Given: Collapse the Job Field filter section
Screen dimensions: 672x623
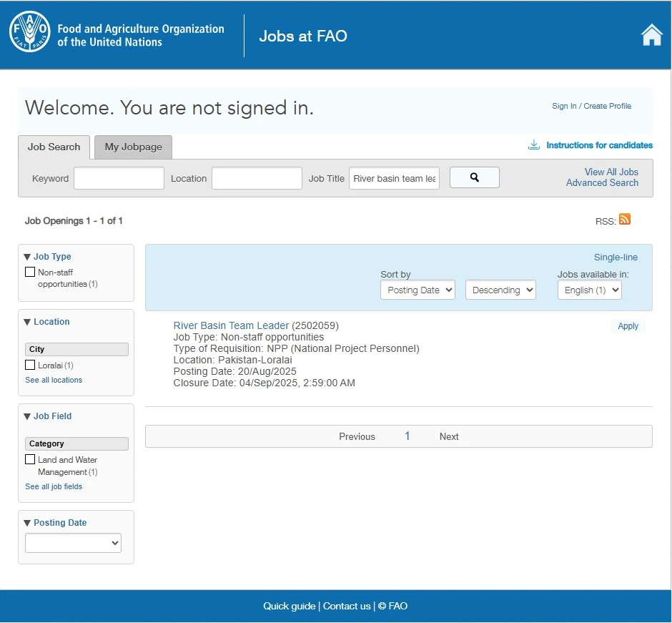Looking at the screenshot, I should (27, 416).
